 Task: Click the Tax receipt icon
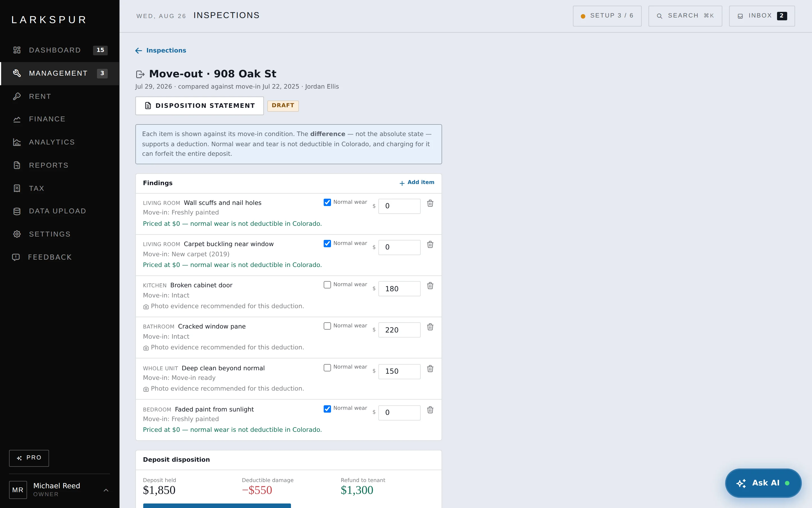[x=17, y=188]
